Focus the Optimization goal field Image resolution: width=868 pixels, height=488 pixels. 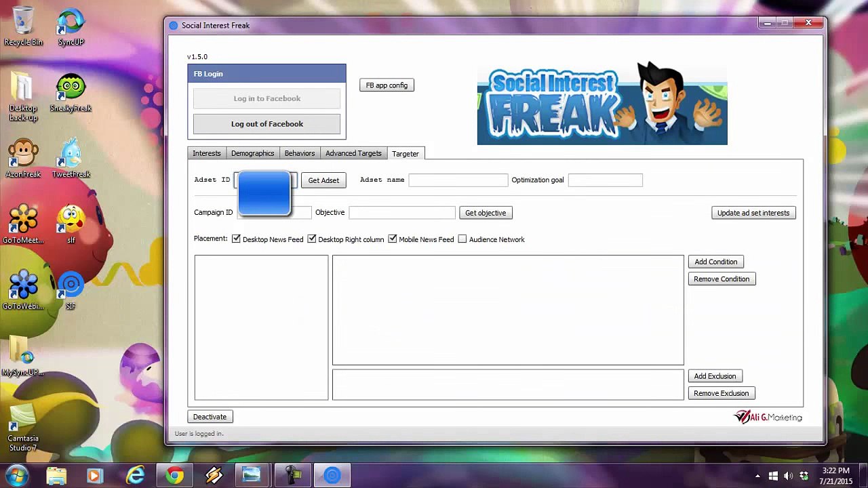pos(605,180)
